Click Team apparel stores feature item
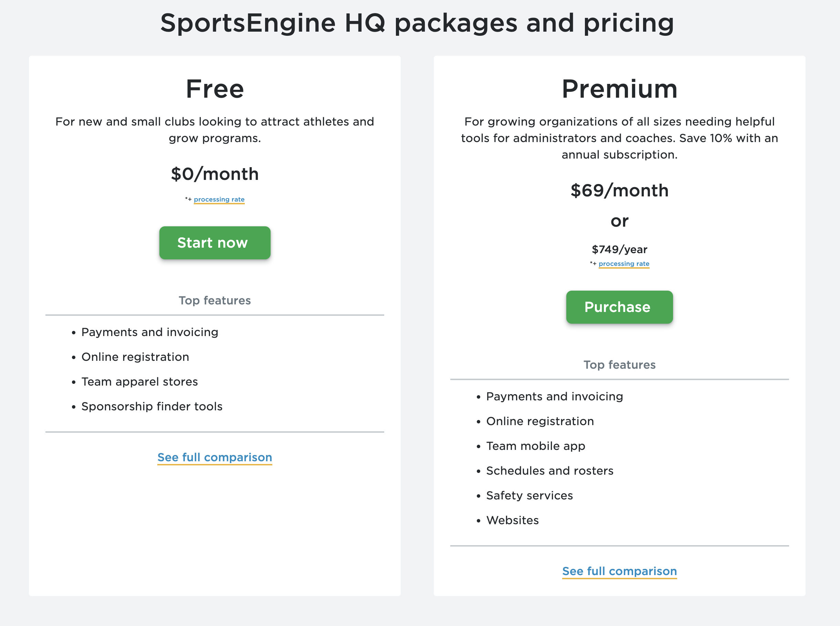The image size is (840, 626). (x=139, y=381)
